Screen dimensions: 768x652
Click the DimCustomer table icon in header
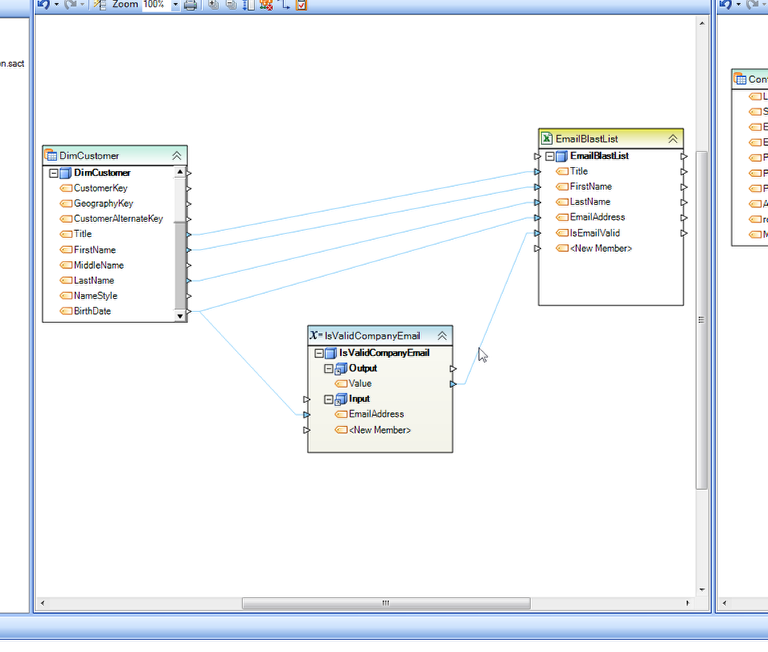(x=51, y=155)
